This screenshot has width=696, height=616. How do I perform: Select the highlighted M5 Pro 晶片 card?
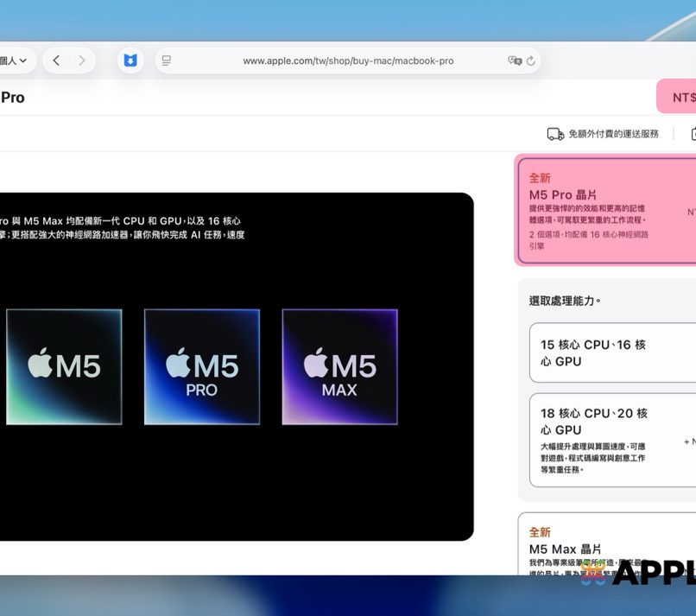point(606,211)
